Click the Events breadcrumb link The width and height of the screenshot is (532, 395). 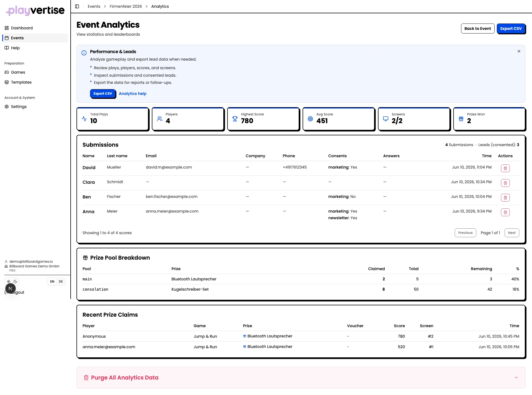[94, 6]
